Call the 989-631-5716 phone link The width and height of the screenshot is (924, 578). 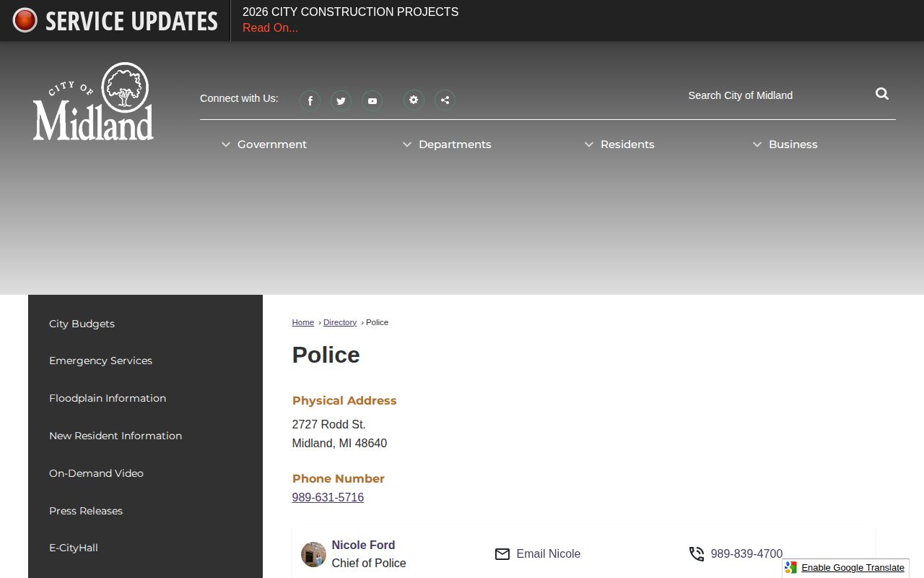click(x=328, y=497)
